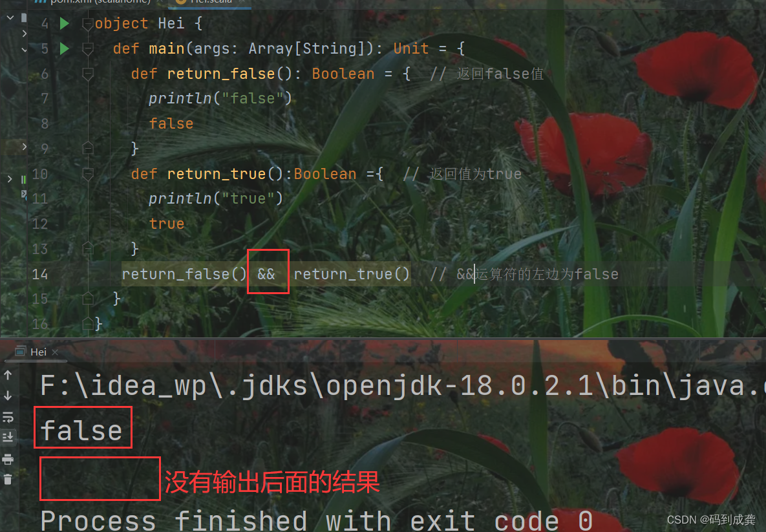Fold the return_false method at line 6
Viewport: 766px width, 532px height.
(x=88, y=74)
